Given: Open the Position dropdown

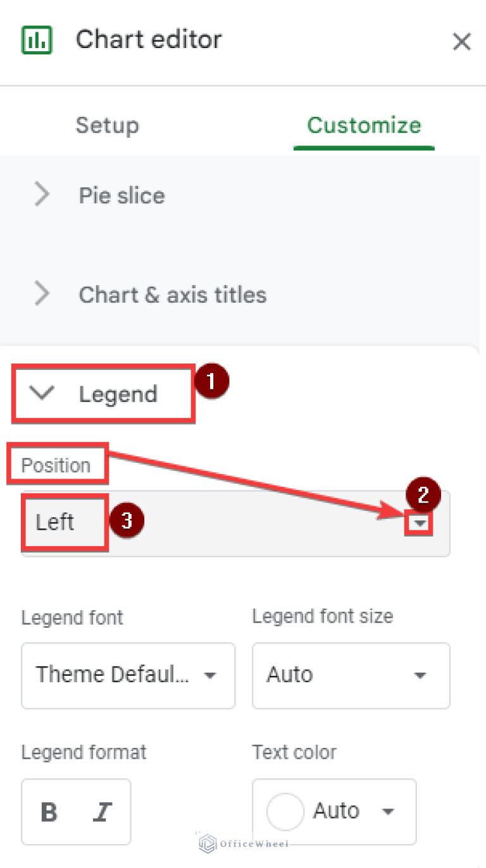Looking at the screenshot, I should (x=419, y=523).
